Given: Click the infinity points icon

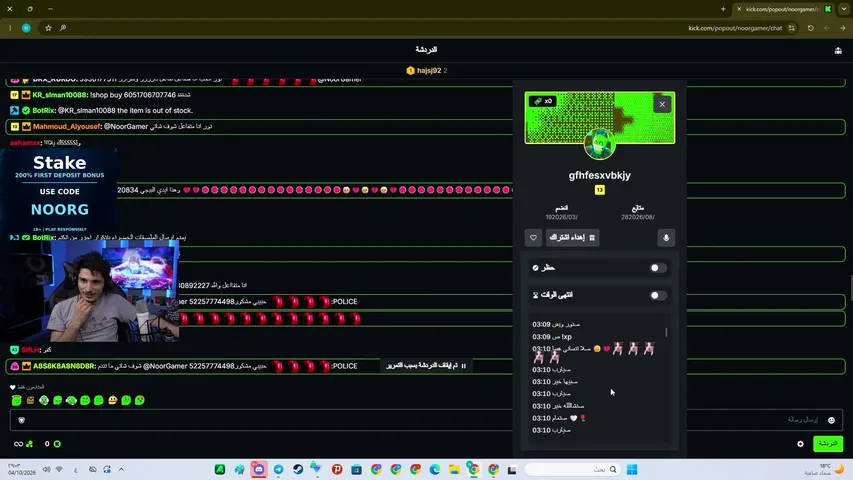Looking at the screenshot, I should (x=18, y=444).
